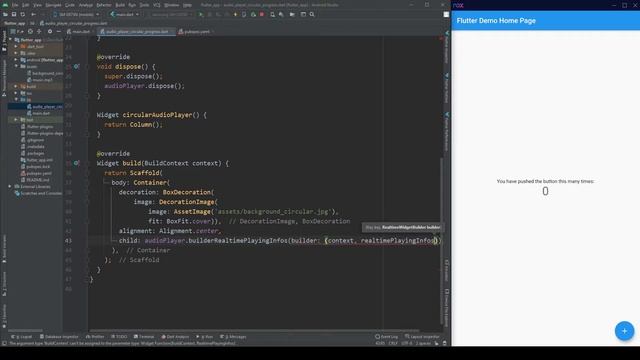Open the Terminal tool window tab
The height and width of the screenshot is (360, 640).
tap(144, 337)
